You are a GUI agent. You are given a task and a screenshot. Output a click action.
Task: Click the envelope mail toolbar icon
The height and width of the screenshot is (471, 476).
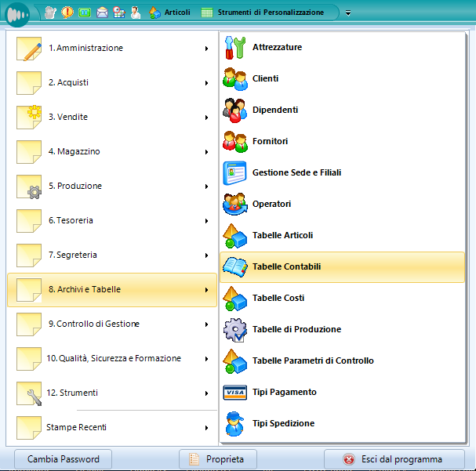101,13
